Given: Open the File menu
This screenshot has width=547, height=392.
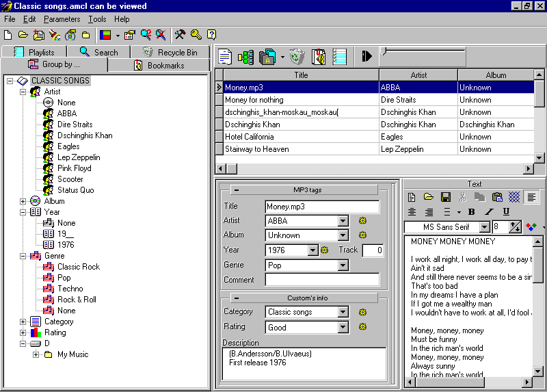Looking at the screenshot, I should (x=10, y=19).
